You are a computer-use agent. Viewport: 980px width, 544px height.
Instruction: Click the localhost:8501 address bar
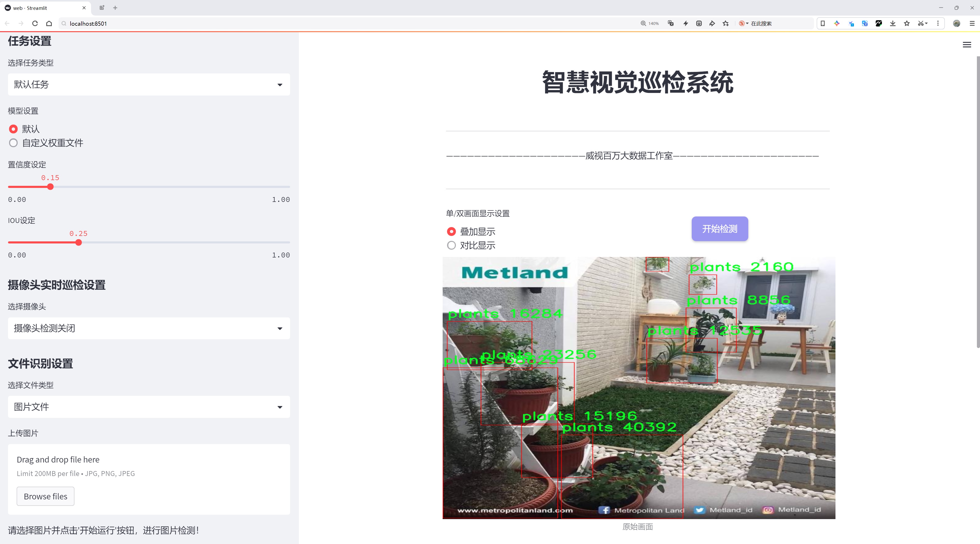coord(342,23)
